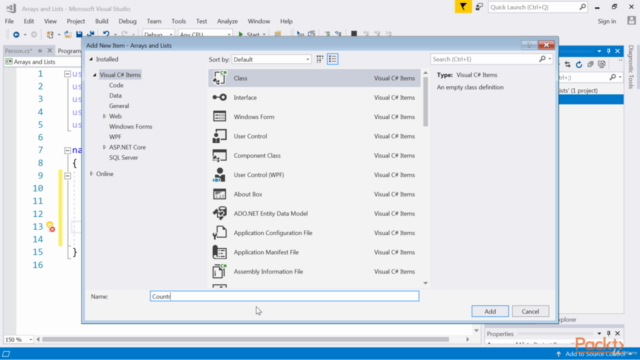Select Application Configuration File icon

220,233
